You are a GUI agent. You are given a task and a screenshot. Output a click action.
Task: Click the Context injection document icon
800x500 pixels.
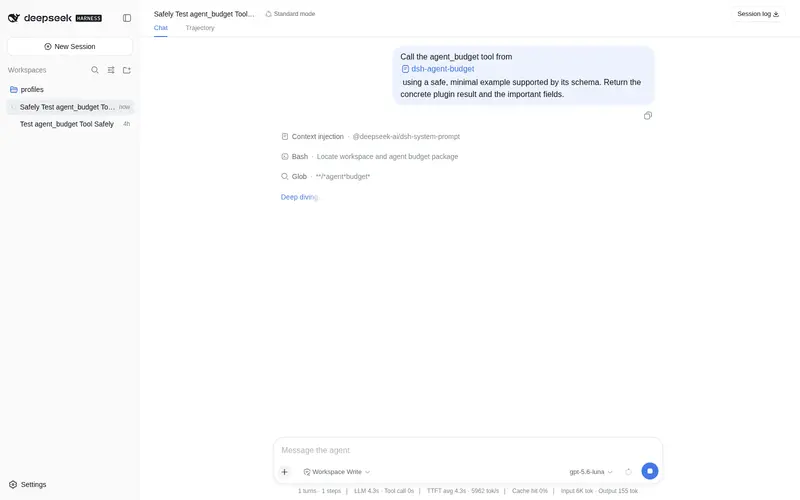point(285,137)
